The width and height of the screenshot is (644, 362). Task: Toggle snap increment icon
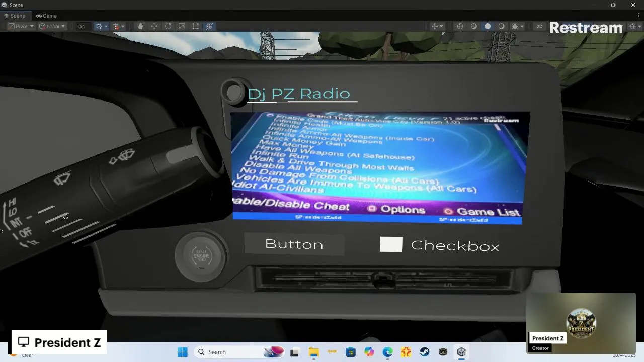116,26
